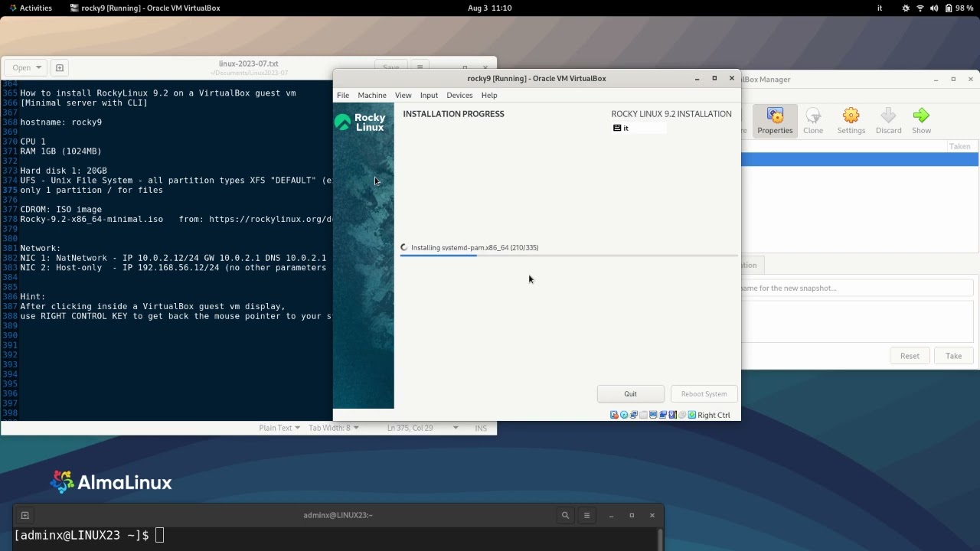The width and height of the screenshot is (980, 551).
Task: Open the Input menu in VM window
Action: coord(429,95)
